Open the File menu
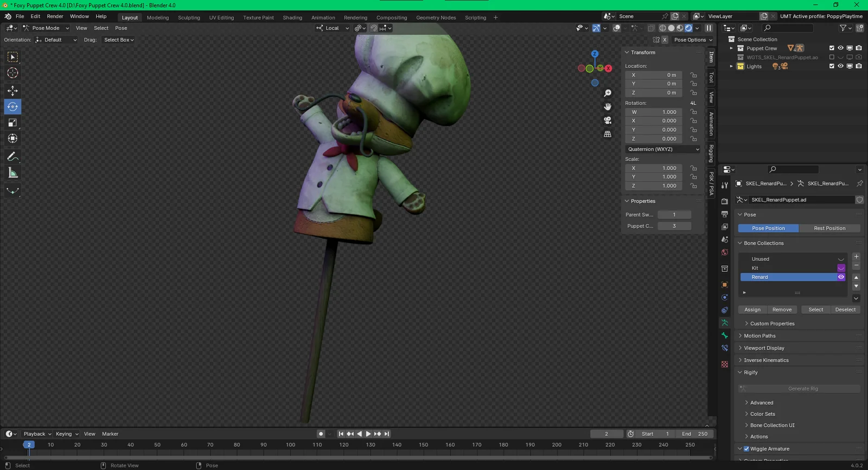This screenshot has width=868, height=470. point(20,16)
